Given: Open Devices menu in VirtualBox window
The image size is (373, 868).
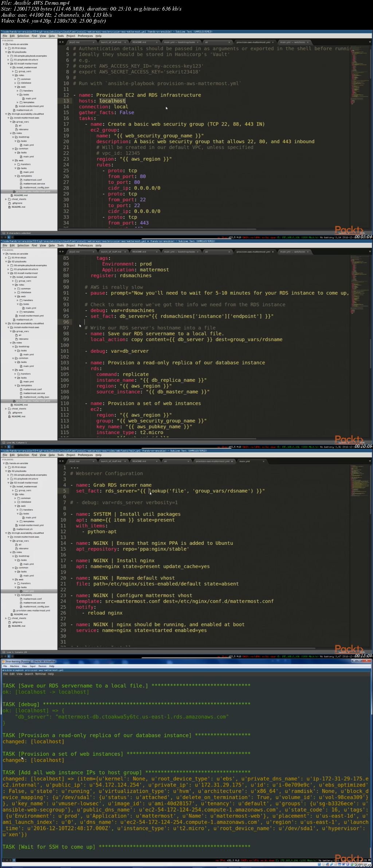Looking at the screenshot, I should 42,666.
